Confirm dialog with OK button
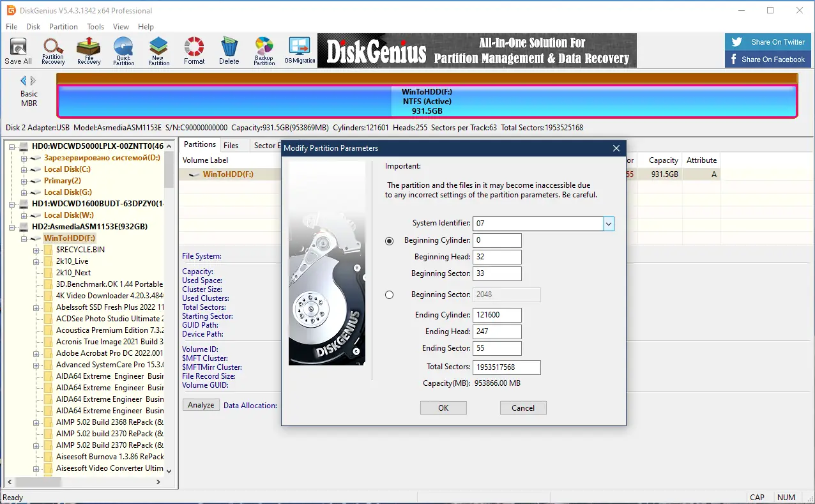Image resolution: width=815 pixels, height=504 pixels. pyautogui.click(x=443, y=408)
